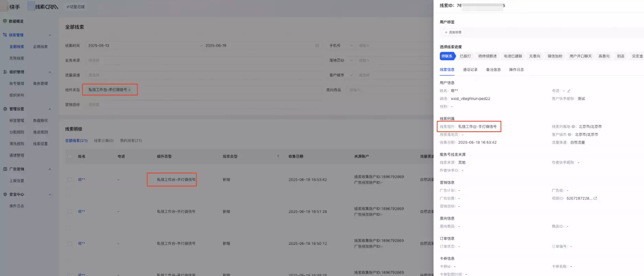The height and width of the screenshot is (276, 644).
Task: Open 分配规则 in the sidebar
Action: pyautogui.click(x=17, y=132)
